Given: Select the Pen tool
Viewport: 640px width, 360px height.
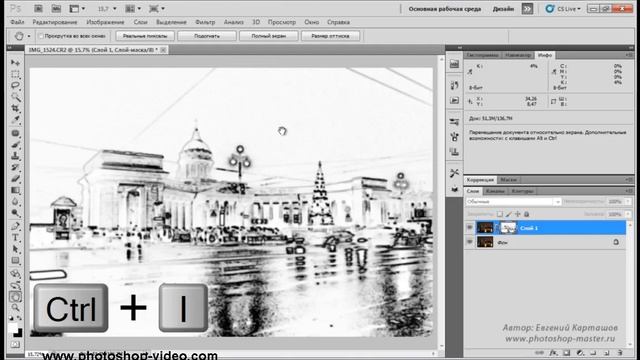Looking at the screenshot, I should point(16,227).
